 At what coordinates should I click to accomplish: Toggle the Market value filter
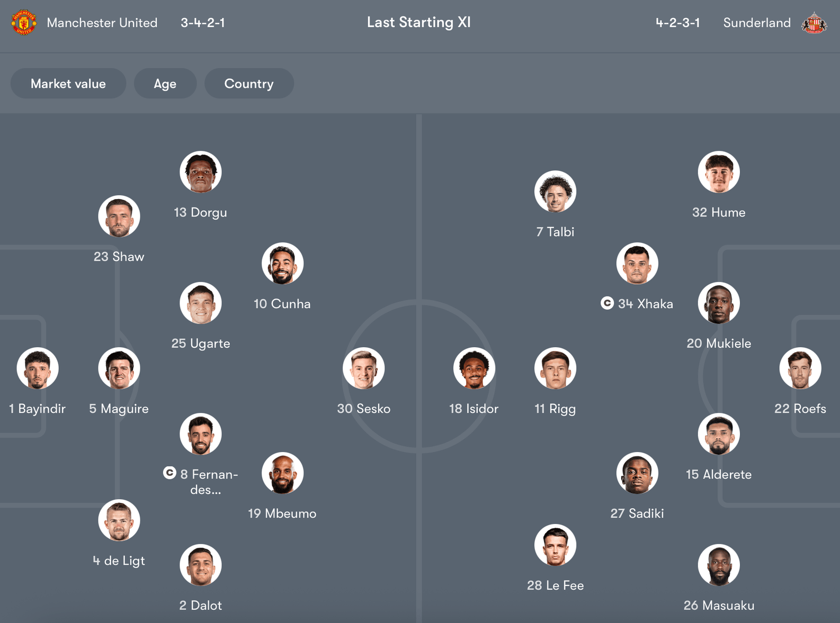(x=68, y=84)
